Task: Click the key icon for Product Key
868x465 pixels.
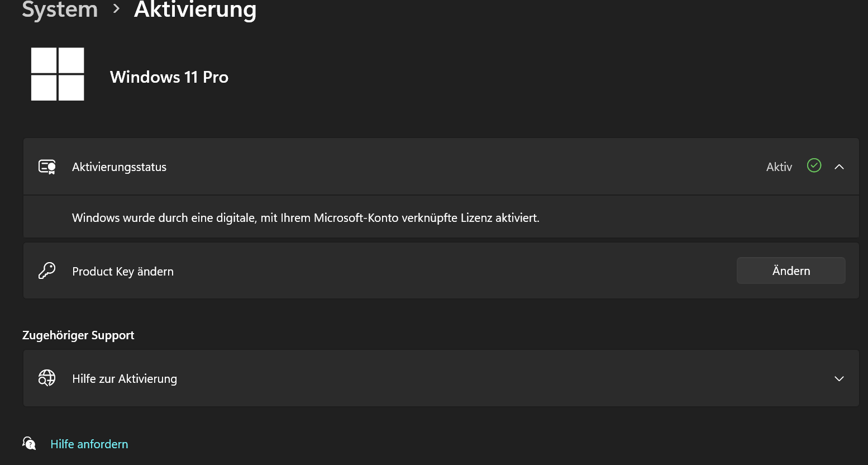Action: pos(47,271)
